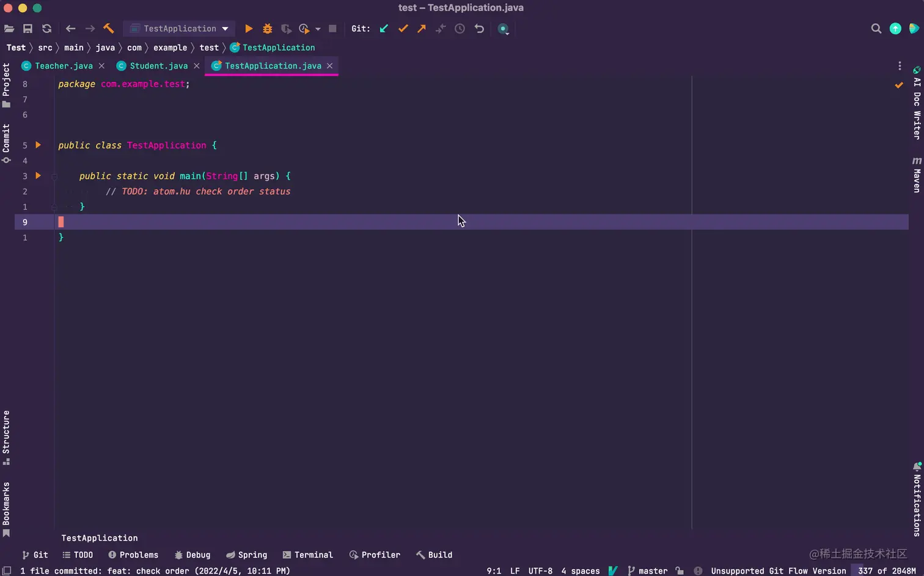Click run gutter arrow beside main method
The width and height of the screenshot is (924, 576).
(38, 175)
